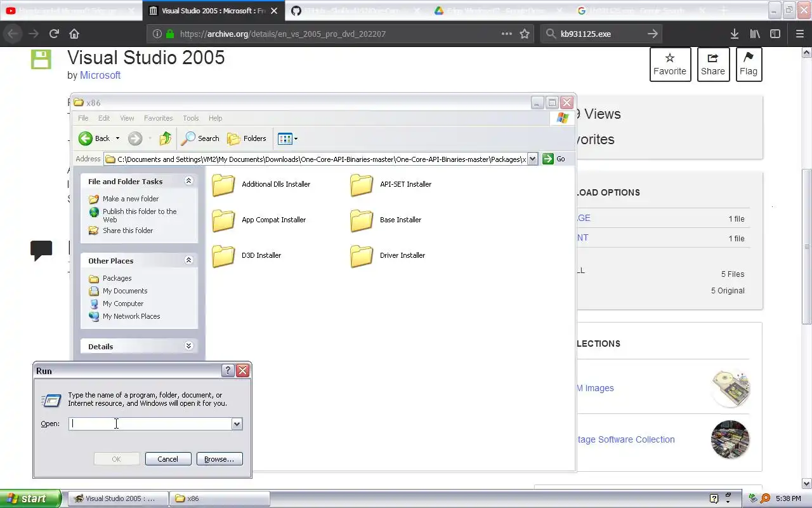This screenshot has height=508, width=812.
Task: Click the Firefox search box with kb931125.exe
Action: coord(601,34)
